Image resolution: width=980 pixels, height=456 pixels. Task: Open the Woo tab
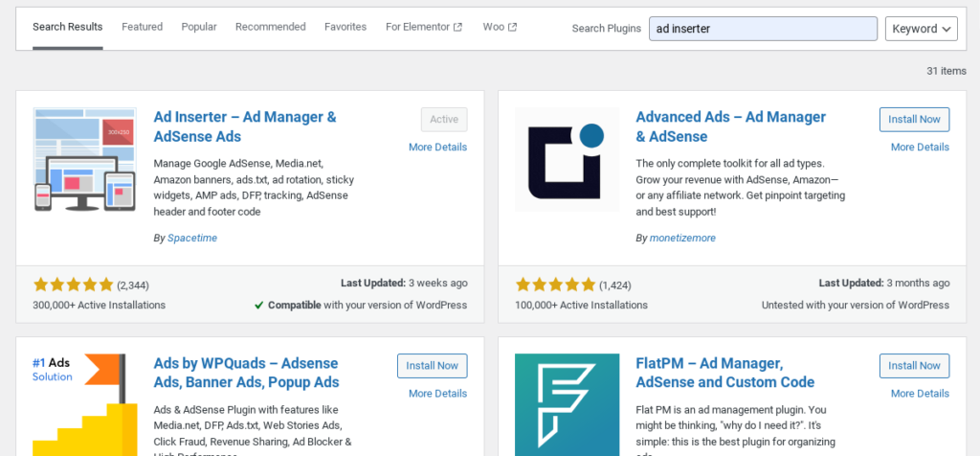tap(500, 27)
